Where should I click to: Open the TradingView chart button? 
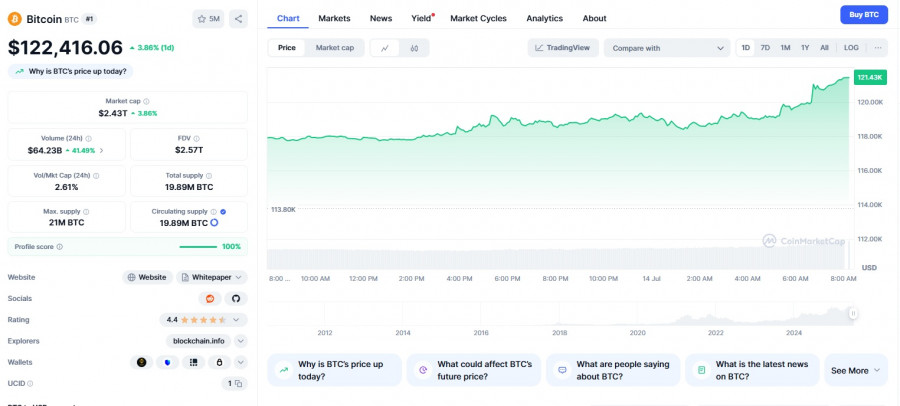click(x=563, y=48)
